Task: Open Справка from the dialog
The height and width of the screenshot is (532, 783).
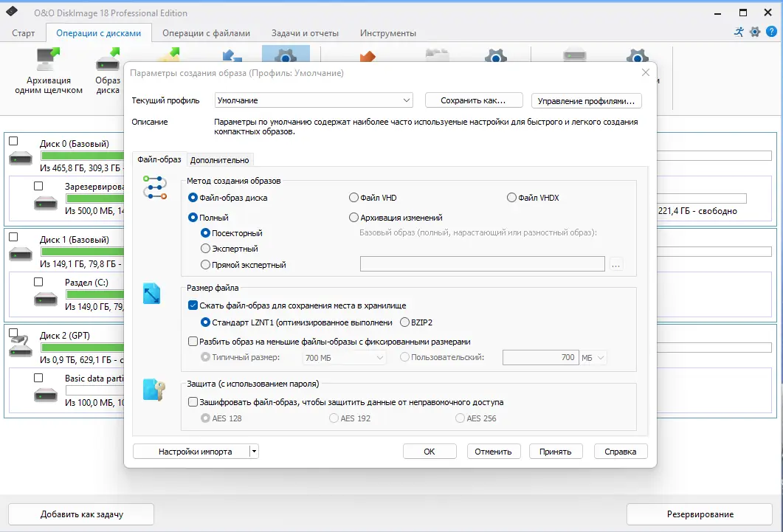Action: coord(621,451)
